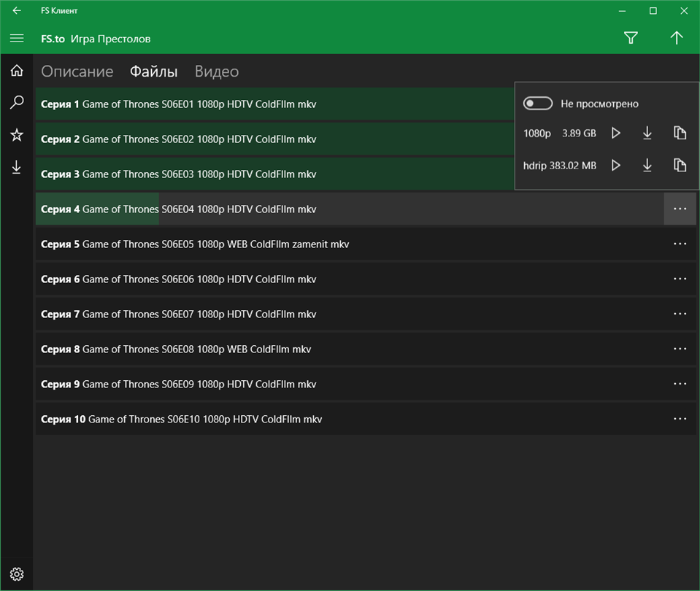Play the hdrip 383.02 MB file
This screenshot has width=700, height=591.
point(615,166)
